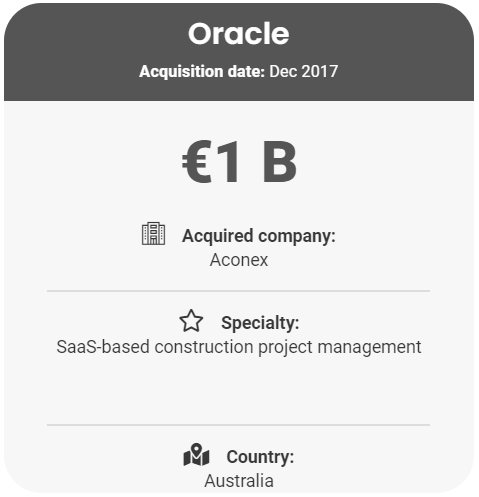
Task: Click the year 2017 in header
Action: pos(320,71)
